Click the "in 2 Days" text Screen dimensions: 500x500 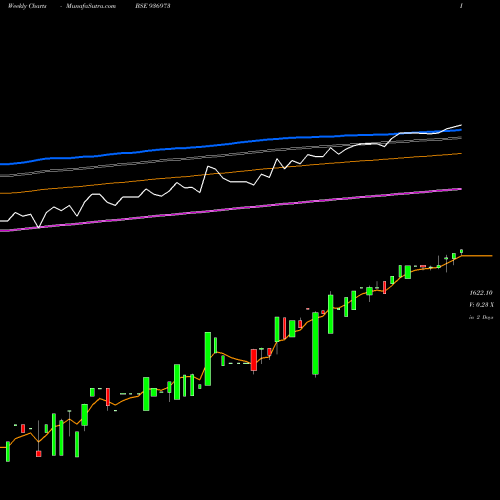pyautogui.click(x=481, y=317)
